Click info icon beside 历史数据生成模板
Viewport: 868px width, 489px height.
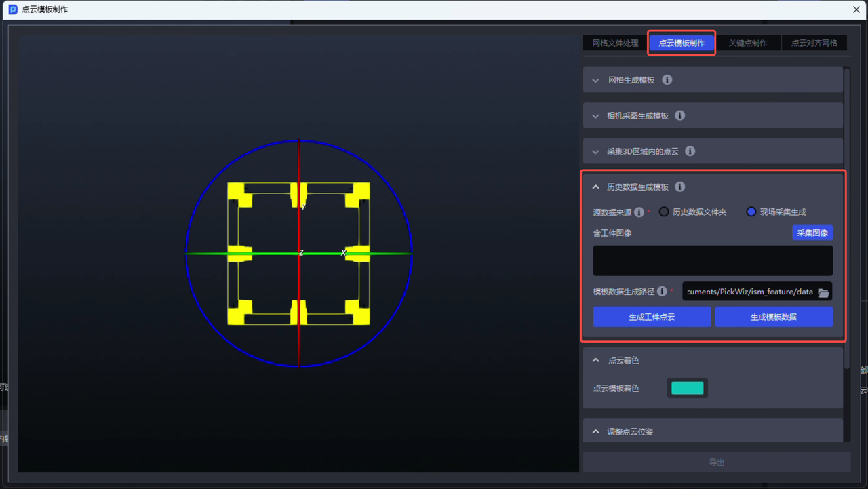pos(679,187)
